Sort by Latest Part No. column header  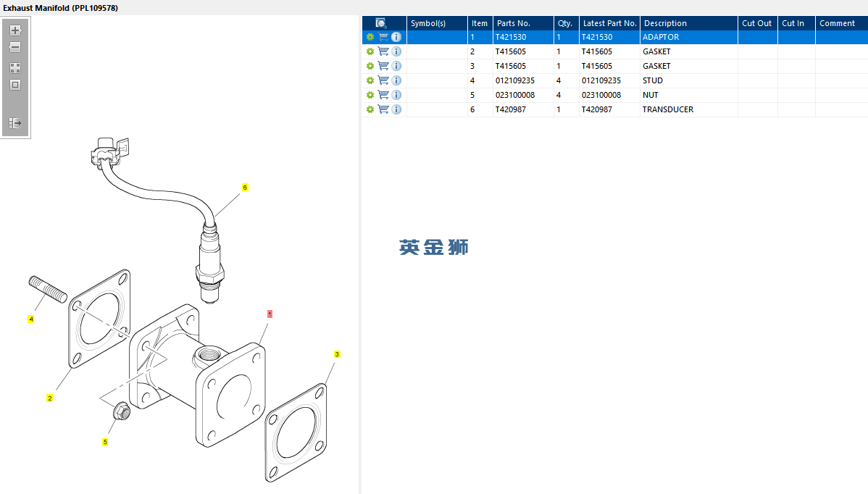609,23
